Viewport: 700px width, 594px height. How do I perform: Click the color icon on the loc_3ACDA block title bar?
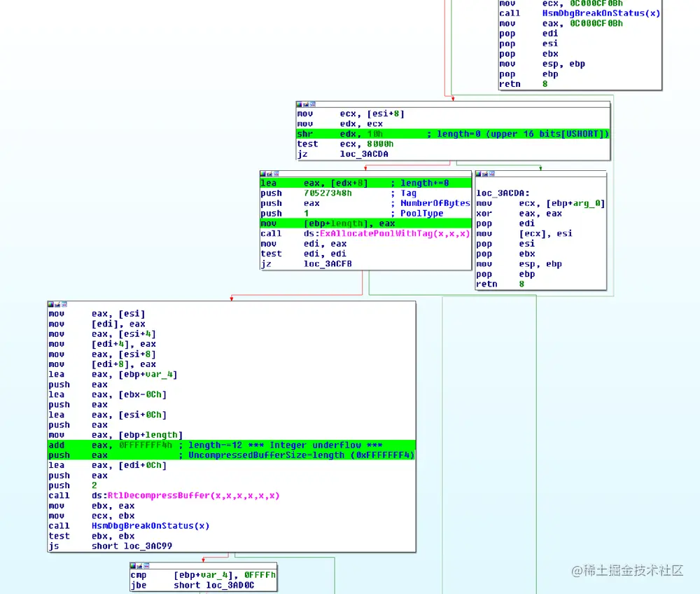coord(478,174)
